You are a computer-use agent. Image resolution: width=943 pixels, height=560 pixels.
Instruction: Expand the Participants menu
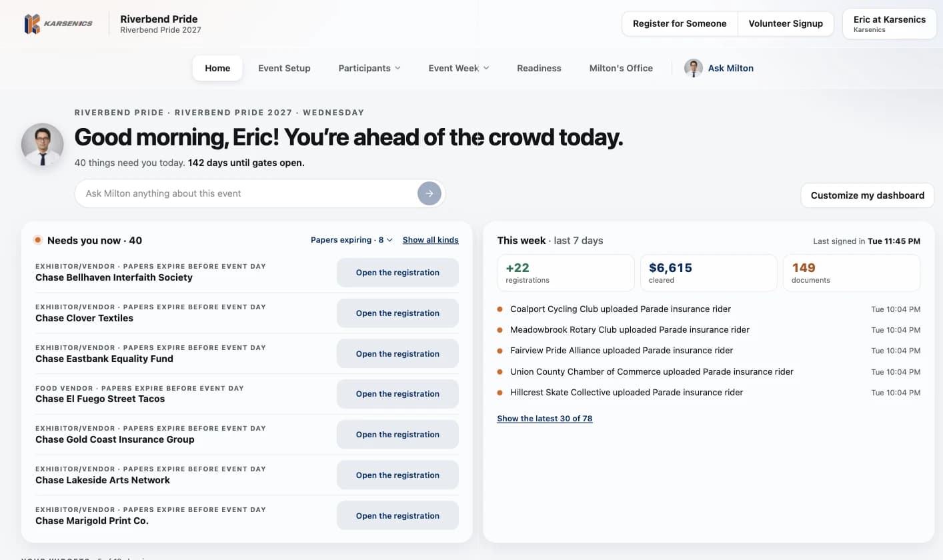click(x=369, y=68)
